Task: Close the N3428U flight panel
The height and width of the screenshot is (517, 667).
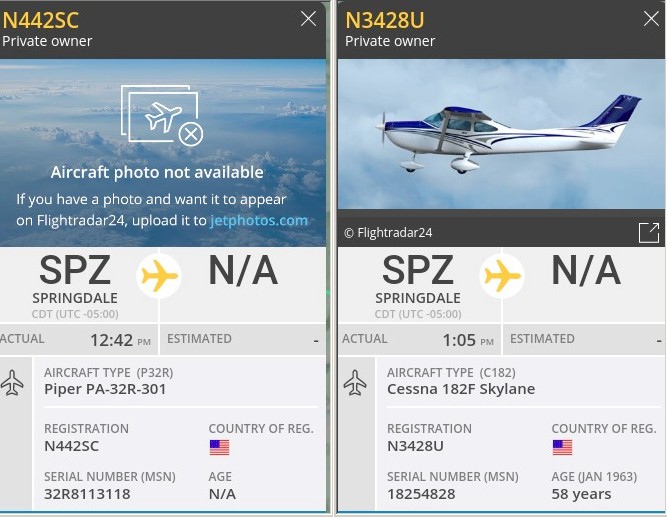Action: click(x=652, y=19)
